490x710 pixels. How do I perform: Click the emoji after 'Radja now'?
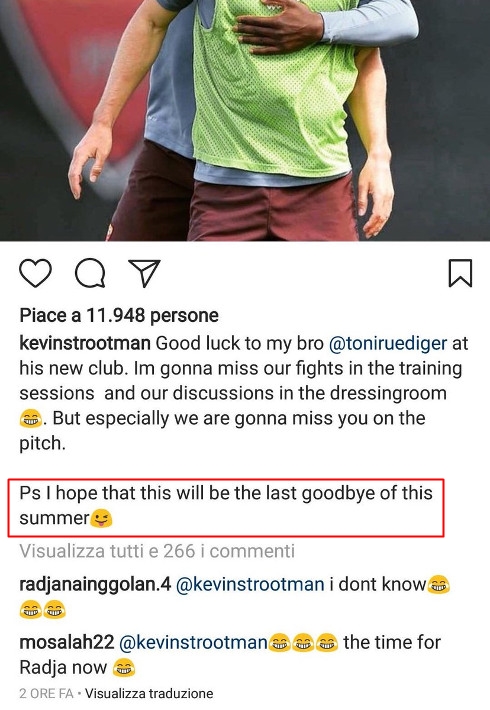(x=124, y=668)
